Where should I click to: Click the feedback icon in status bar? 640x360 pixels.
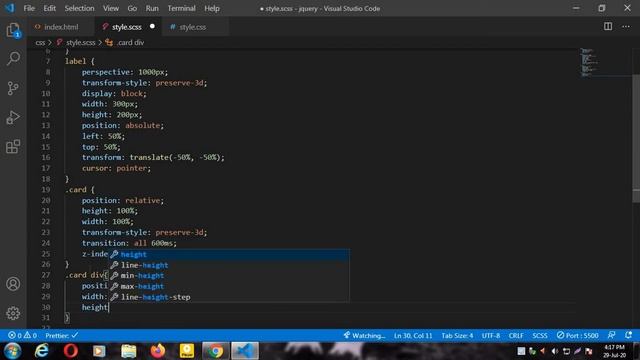(611, 335)
